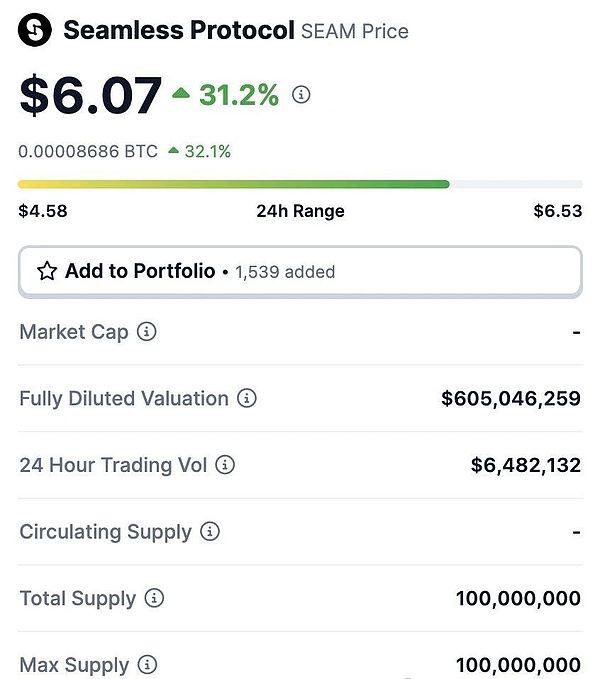The width and height of the screenshot is (600, 679).
Task: Click the Add to Portfolio button
Action: point(300,271)
